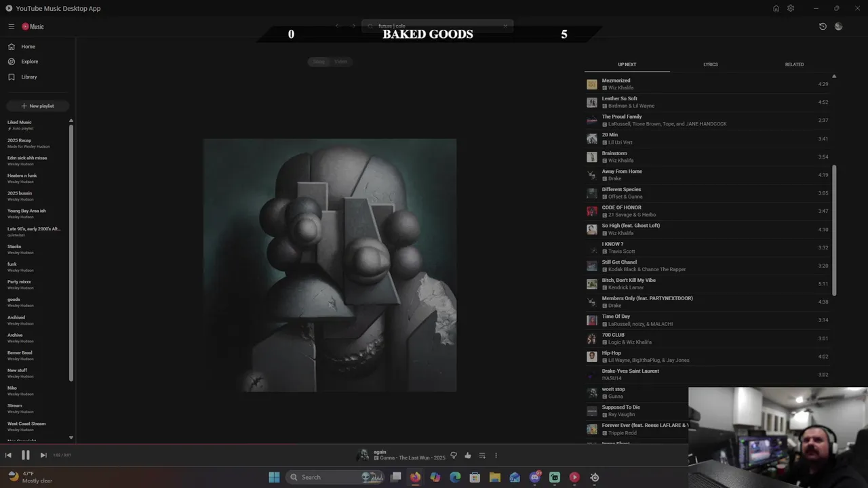The height and width of the screenshot is (488, 868).
Task: Click the save to playlist icon in player bar
Action: click(x=482, y=455)
